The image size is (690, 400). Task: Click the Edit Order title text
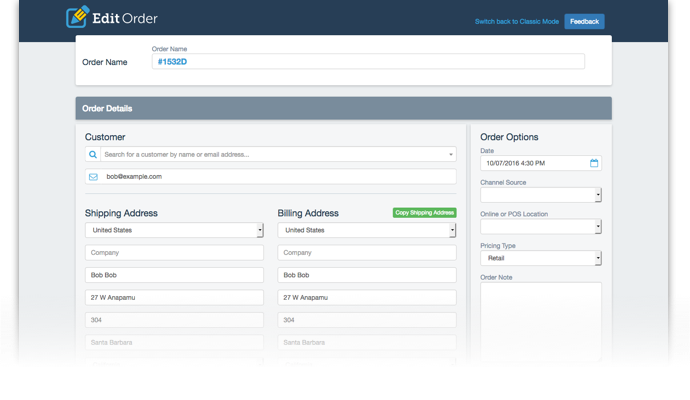pyautogui.click(x=125, y=18)
